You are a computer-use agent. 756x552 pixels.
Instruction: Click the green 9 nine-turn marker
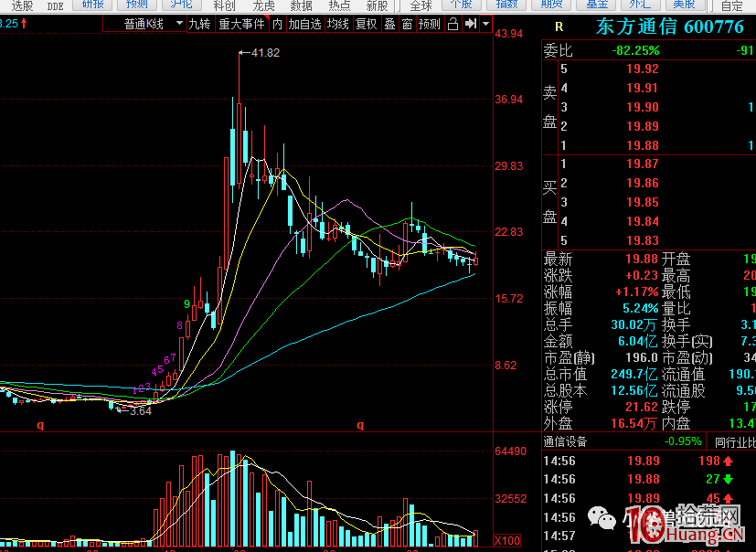click(186, 304)
